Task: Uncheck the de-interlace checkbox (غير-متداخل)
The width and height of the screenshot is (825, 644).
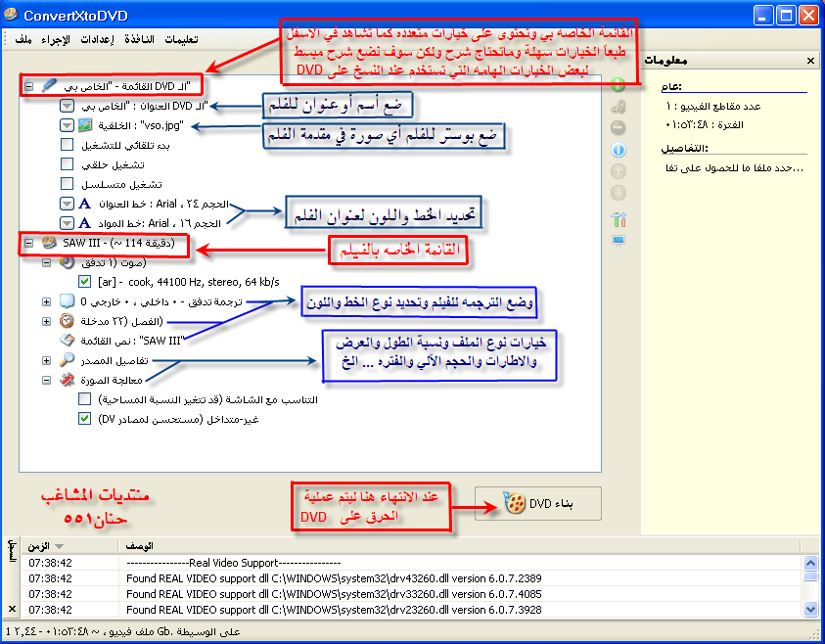Action: point(85,419)
